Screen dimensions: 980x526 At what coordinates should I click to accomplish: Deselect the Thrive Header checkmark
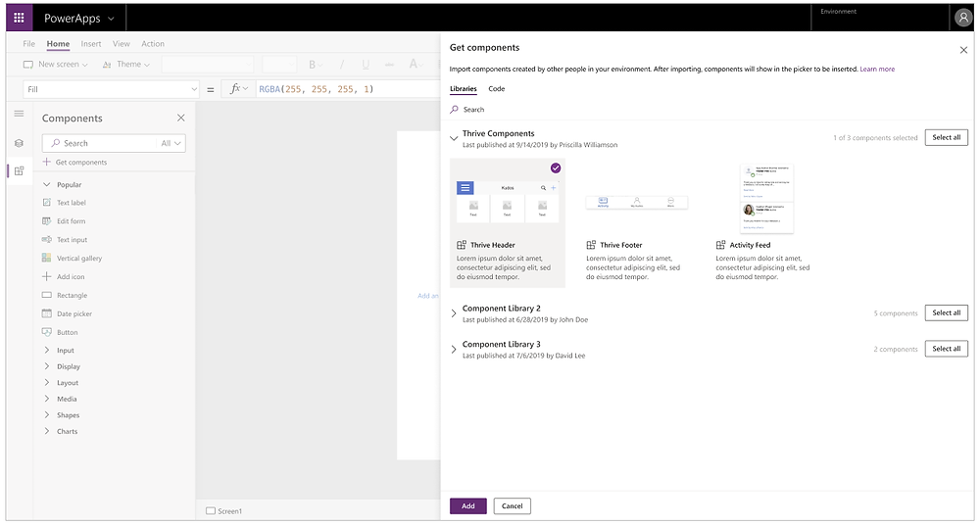click(556, 168)
